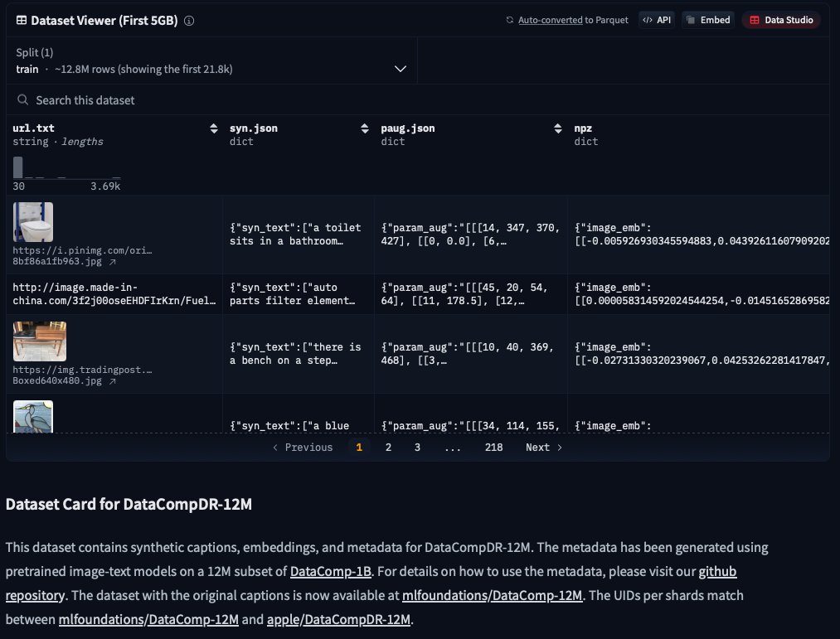840x639 pixels.
Task: Open the bench image thumbnail
Action: click(x=40, y=341)
